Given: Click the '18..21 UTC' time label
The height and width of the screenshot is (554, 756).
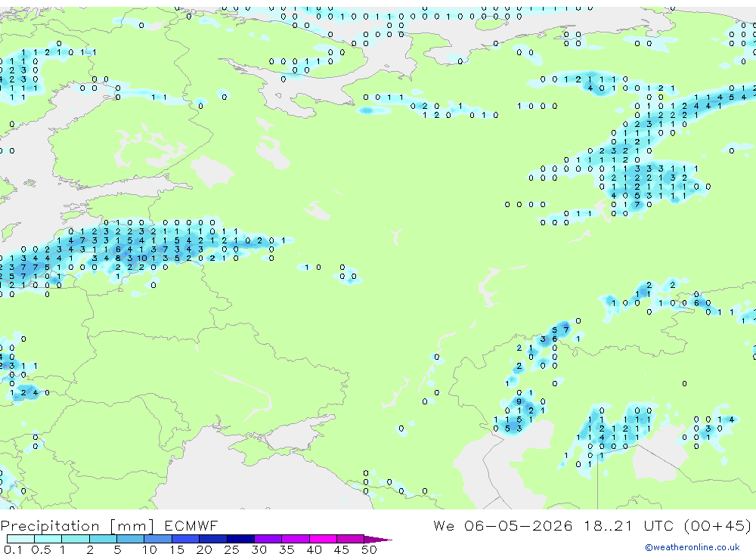Looking at the screenshot, I should tap(628, 525).
